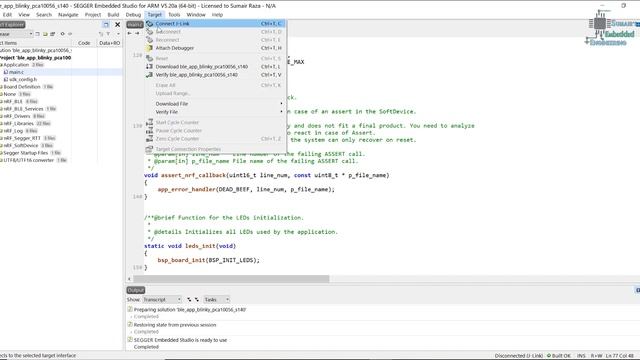The width and height of the screenshot is (640, 360).
Task: Click the Output panel title tab
Action: pyautogui.click(x=136, y=290)
